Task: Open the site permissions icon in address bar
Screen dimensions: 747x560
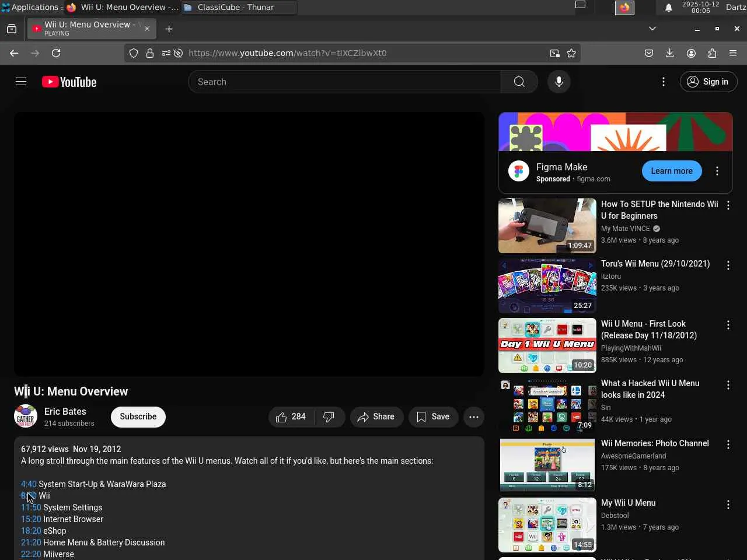Action: pos(166,53)
